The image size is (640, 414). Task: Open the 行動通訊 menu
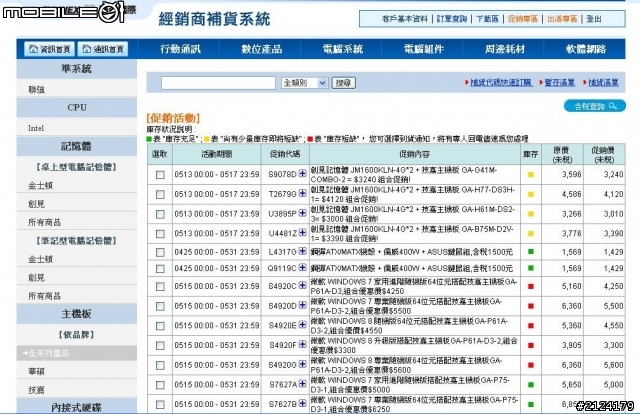point(180,49)
